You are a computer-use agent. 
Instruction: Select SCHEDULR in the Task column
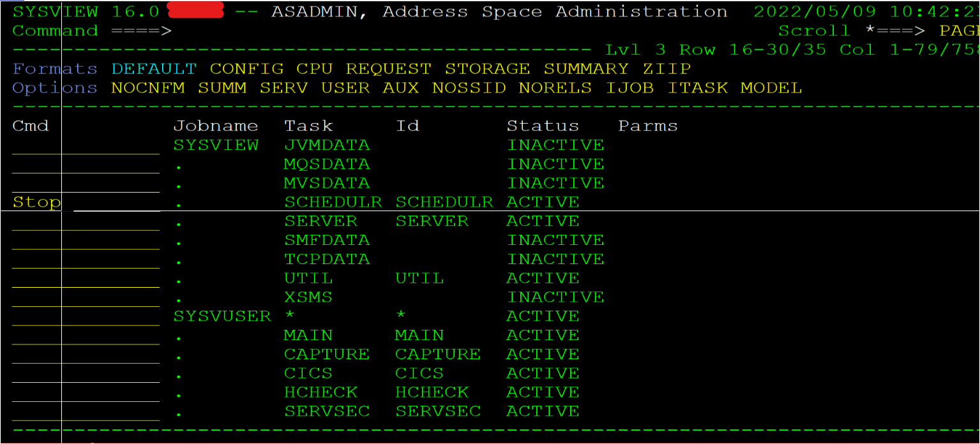coord(333,202)
